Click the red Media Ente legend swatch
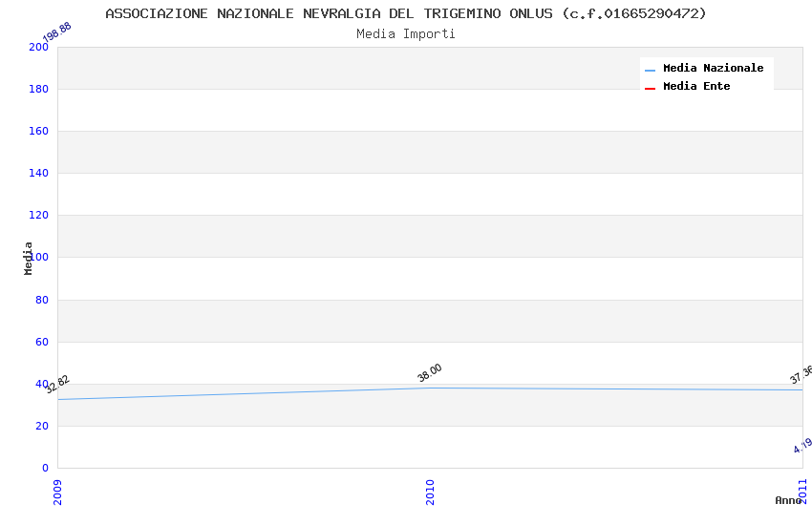Image resolution: width=812 pixels, height=525 pixels. [x=650, y=89]
